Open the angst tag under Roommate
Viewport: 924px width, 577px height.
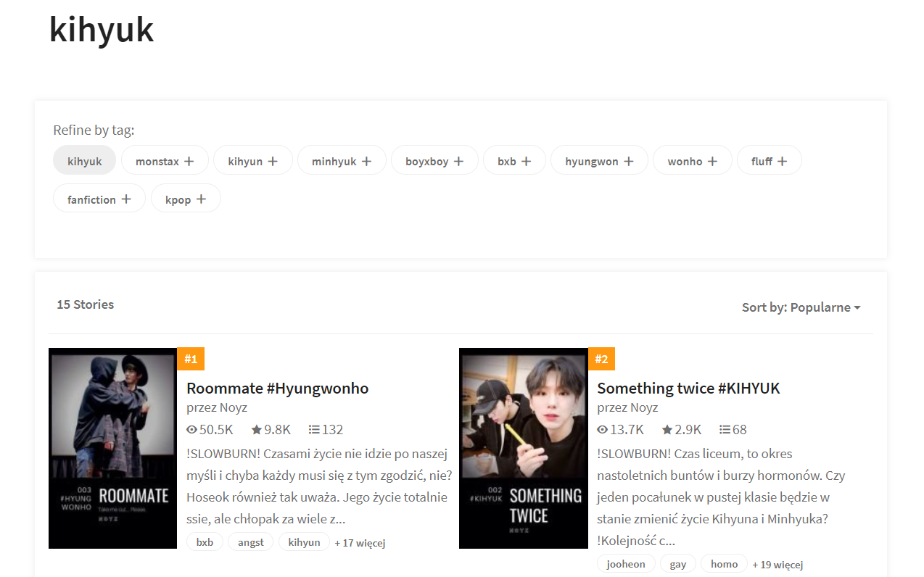(251, 542)
